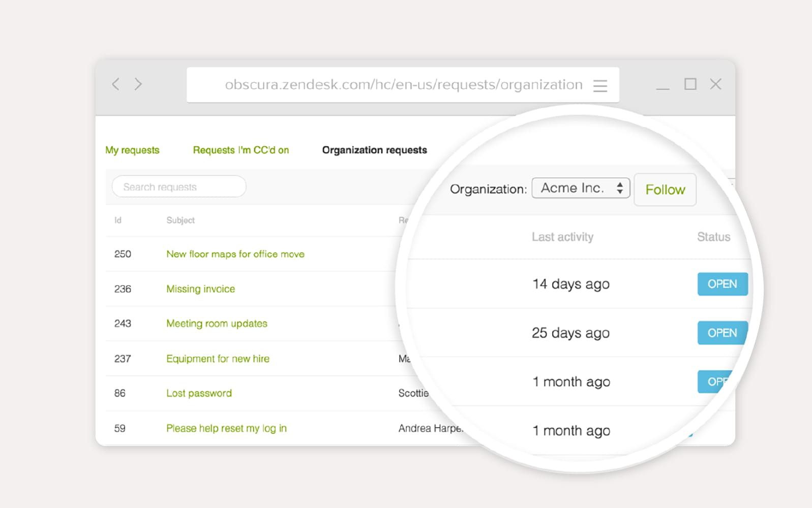Open New floor maps for office move
The width and height of the screenshot is (812, 508).
(x=235, y=254)
